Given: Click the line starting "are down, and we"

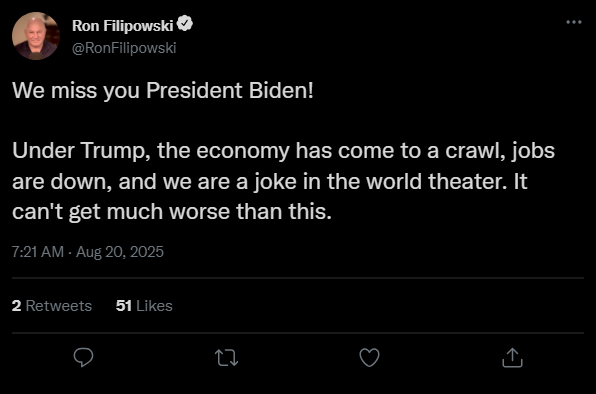Looking at the screenshot, I should pos(269,182).
